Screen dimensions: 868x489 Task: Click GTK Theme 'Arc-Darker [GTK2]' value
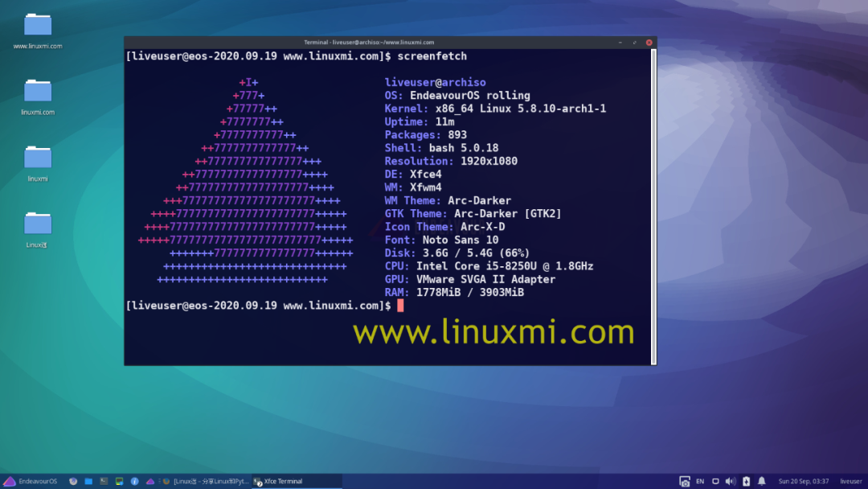point(508,214)
